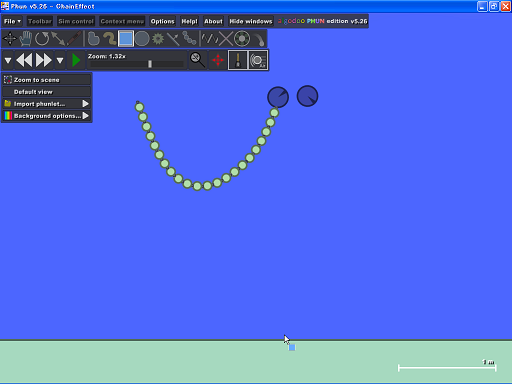
Task: Choose Default view
Action: pos(47,92)
